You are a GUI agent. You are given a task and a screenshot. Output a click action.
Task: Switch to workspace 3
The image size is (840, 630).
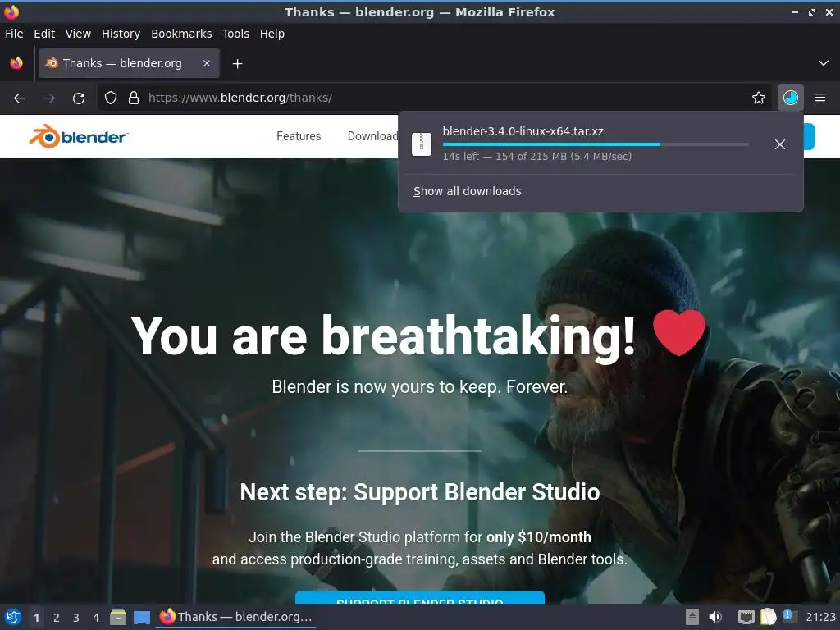pyautogui.click(x=76, y=618)
